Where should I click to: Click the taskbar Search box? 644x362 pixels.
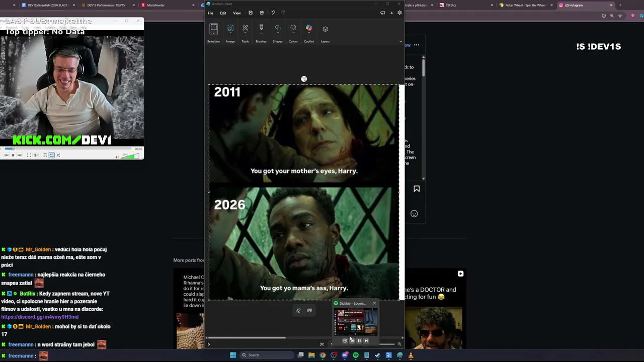tap(267, 355)
